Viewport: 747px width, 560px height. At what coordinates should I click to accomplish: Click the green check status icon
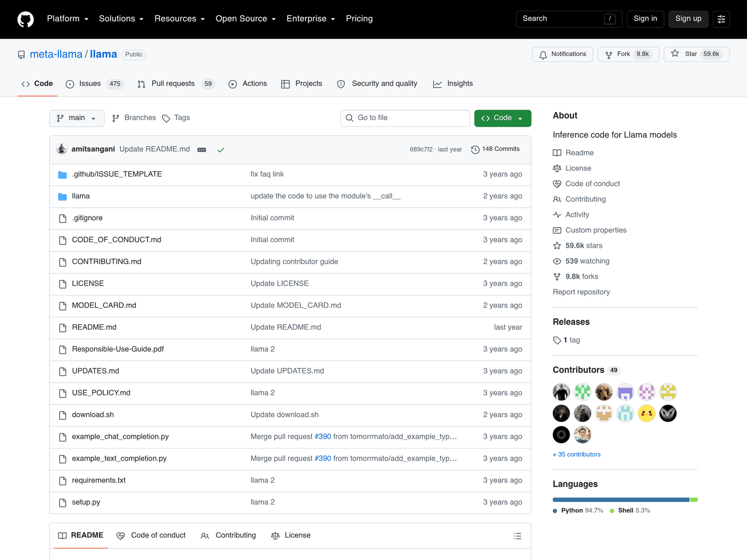click(x=221, y=150)
